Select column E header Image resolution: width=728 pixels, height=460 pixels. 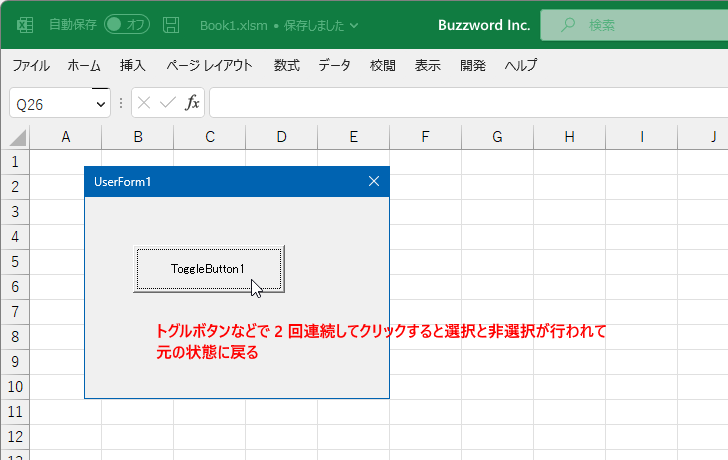pyautogui.click(x=353, y=137)
